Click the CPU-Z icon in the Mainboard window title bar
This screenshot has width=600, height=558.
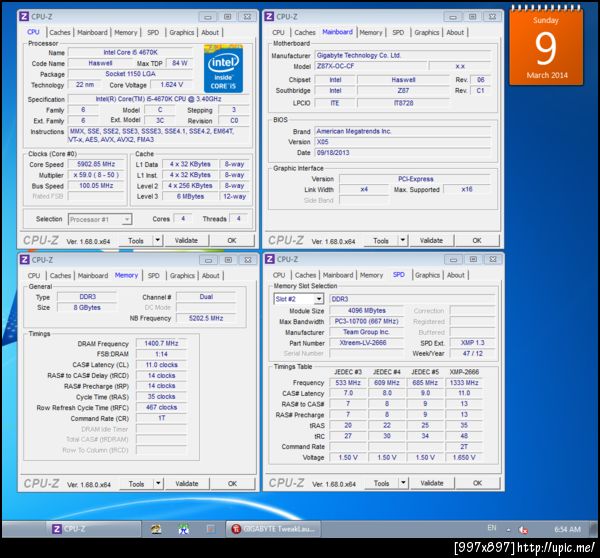pyautogui.click(x=269, y=16)
